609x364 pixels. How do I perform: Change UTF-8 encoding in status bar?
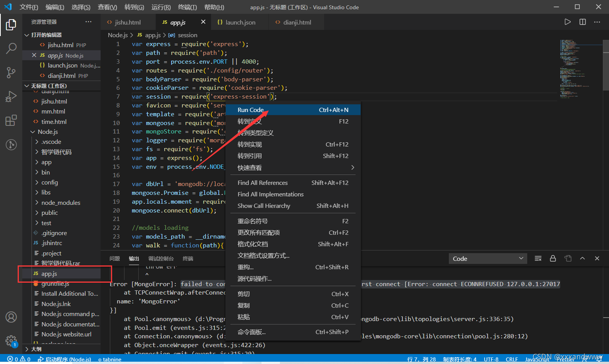pyautogui.click(x=491, y=359)
